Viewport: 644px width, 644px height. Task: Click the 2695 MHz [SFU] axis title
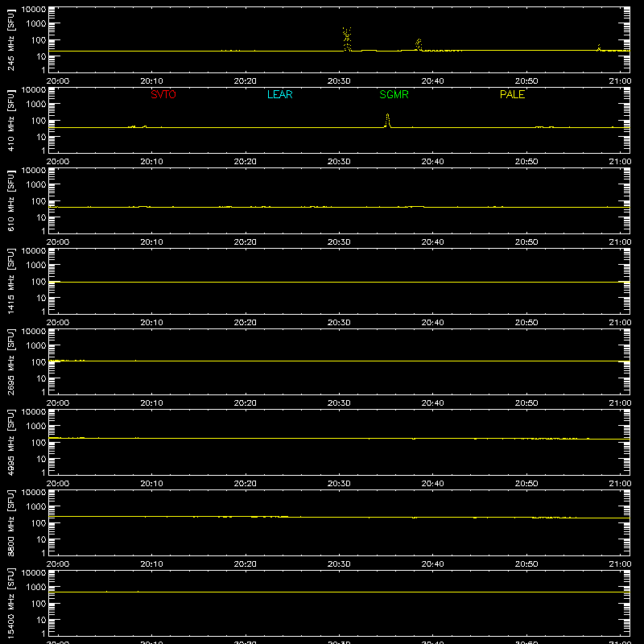(x=11, y=361)
